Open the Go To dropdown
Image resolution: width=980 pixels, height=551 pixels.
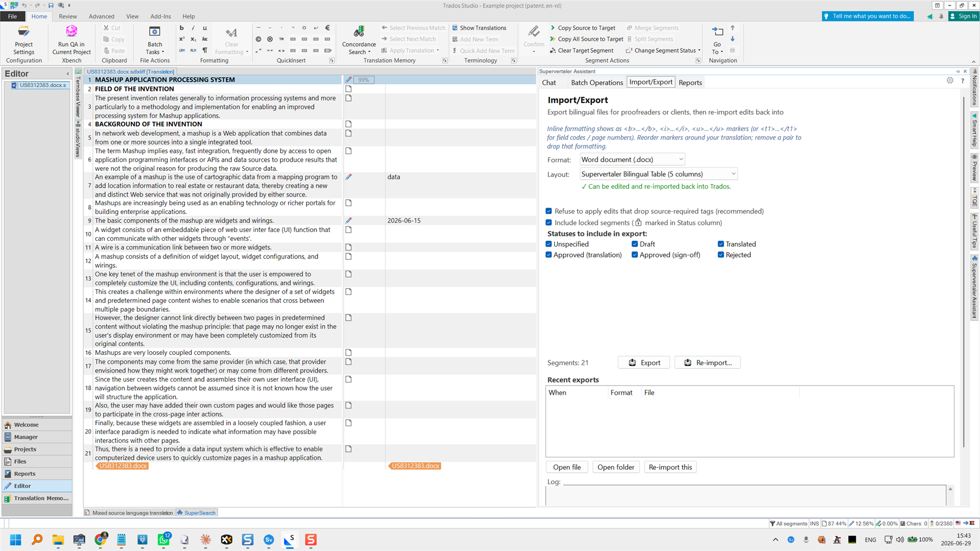click(x=718, y=40)
